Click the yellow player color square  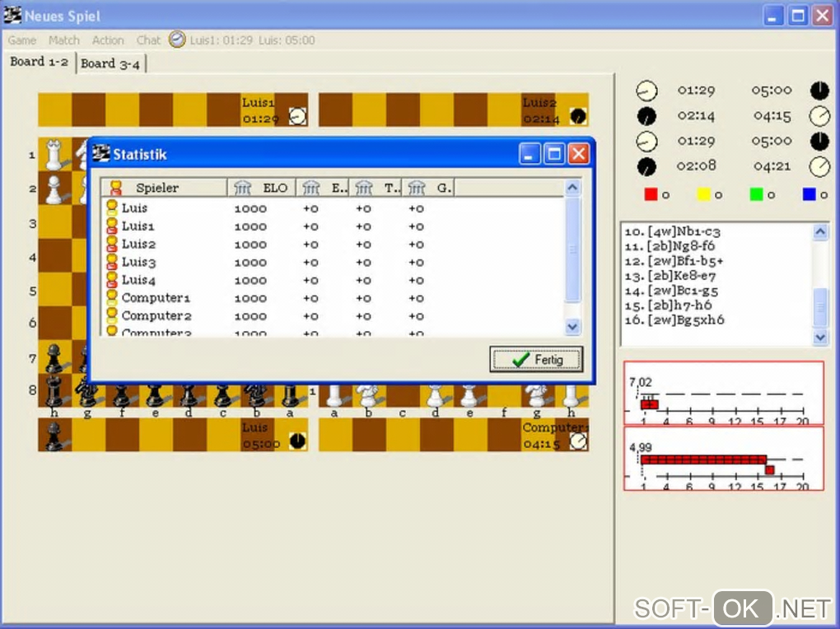click(x=702, y=194)
